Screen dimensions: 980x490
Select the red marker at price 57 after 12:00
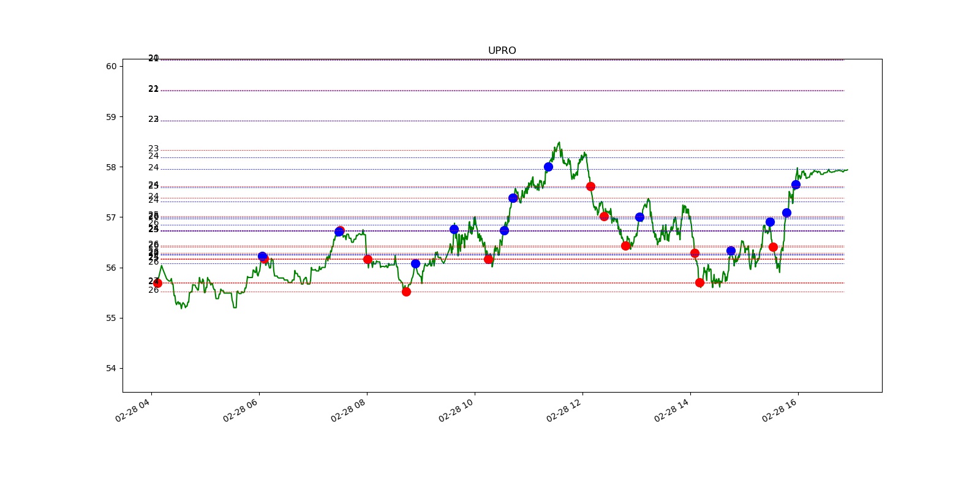click(604, 216)
